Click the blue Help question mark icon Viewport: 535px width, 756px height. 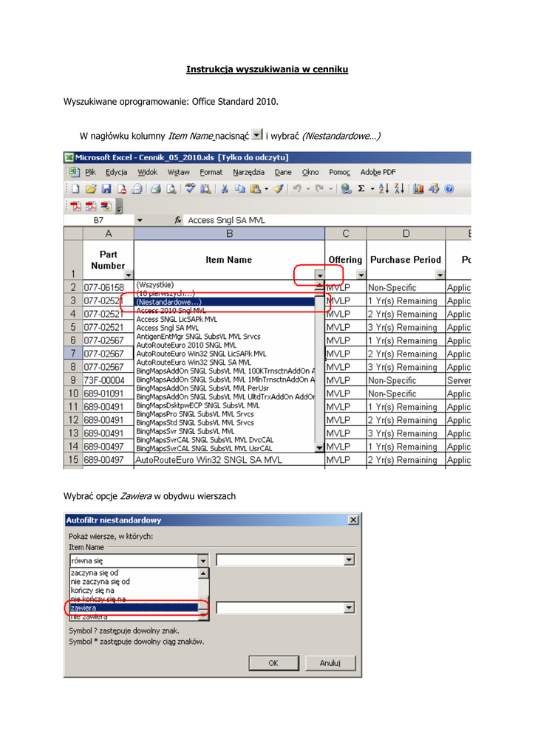click(449, 189)
